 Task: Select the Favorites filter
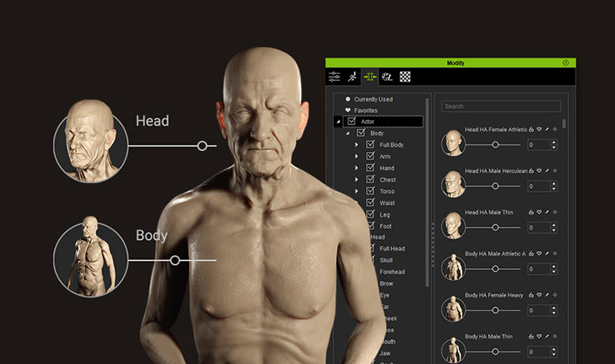pos(366,110)
